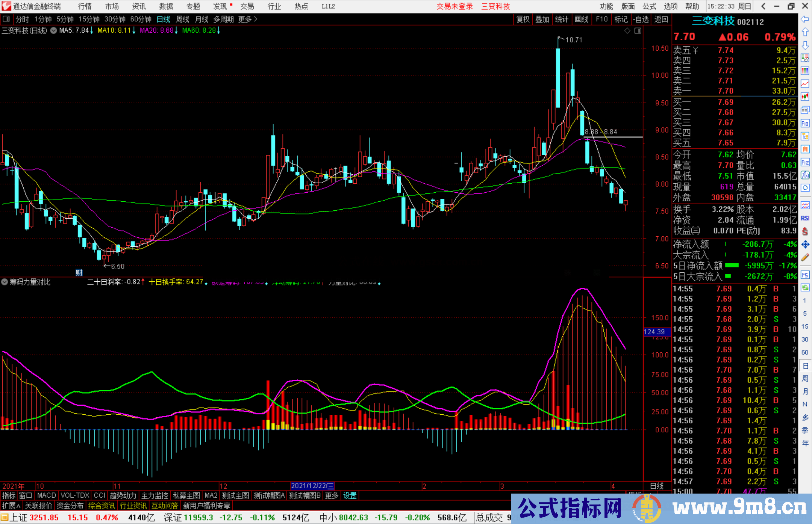The height and width of the screenshot is (524, 812).
Task: Toggle 叠加 overlay mode on the chart
Action: click(x=542, y=19)
